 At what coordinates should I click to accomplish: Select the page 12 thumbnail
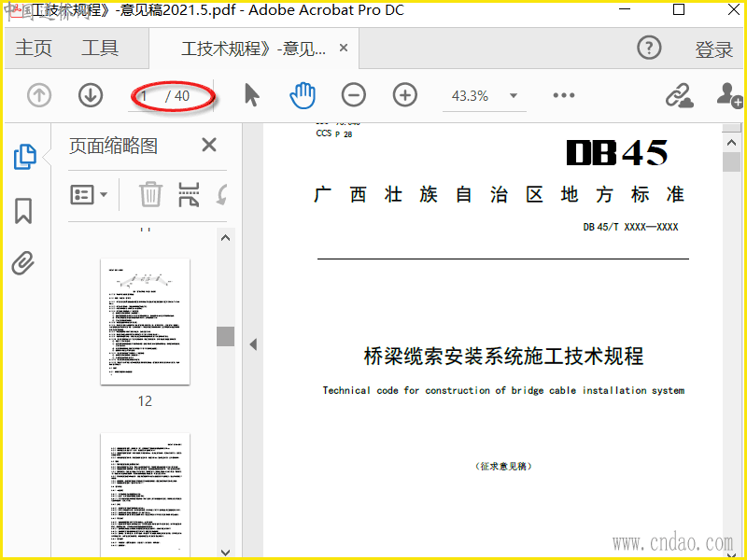tap(145, 321)
